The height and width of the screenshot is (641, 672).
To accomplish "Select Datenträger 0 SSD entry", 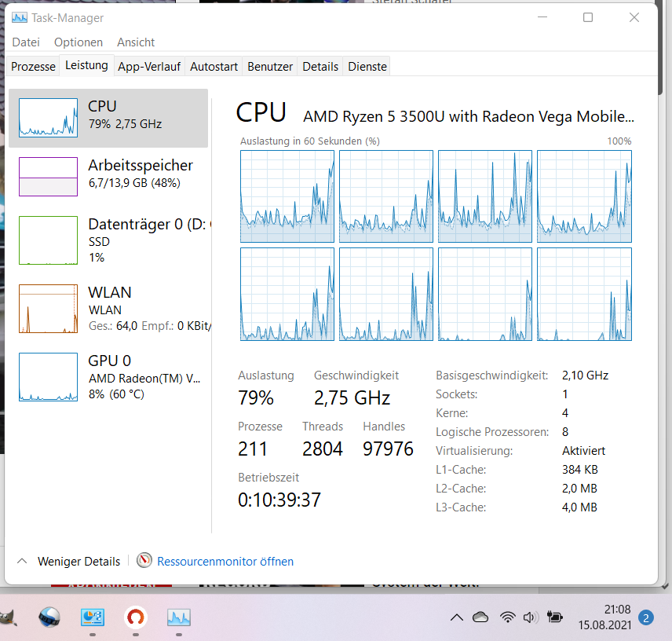I will point(108,240).
